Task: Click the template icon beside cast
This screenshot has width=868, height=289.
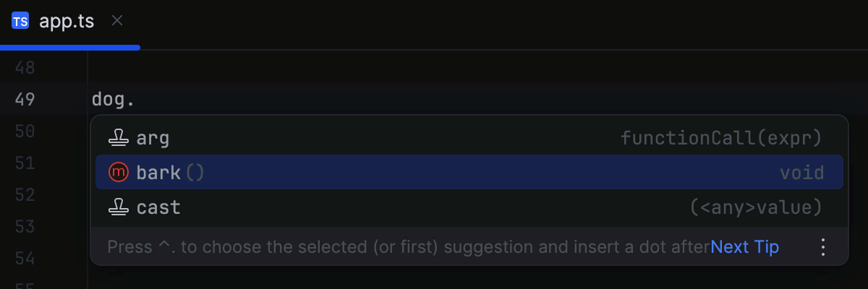Action: pos(118,208)
